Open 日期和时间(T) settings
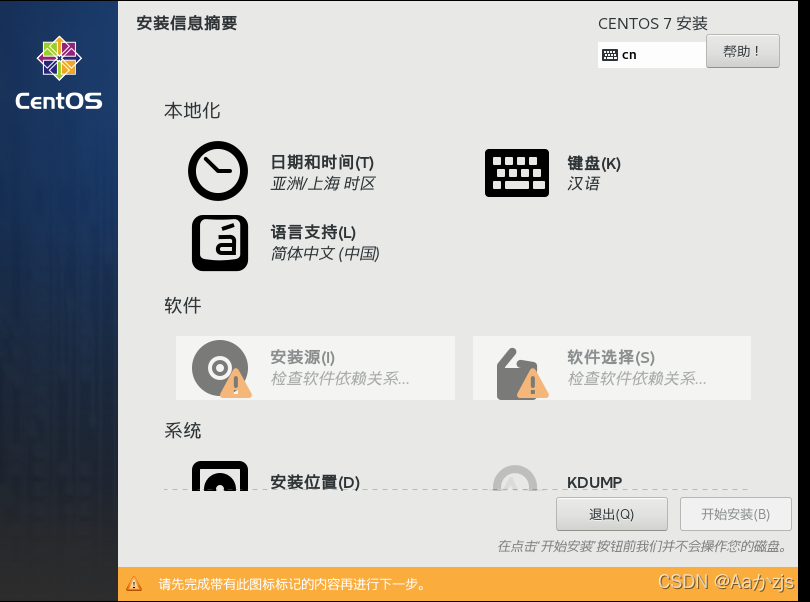This screenshot has height=602, width=810. point(322,162)
